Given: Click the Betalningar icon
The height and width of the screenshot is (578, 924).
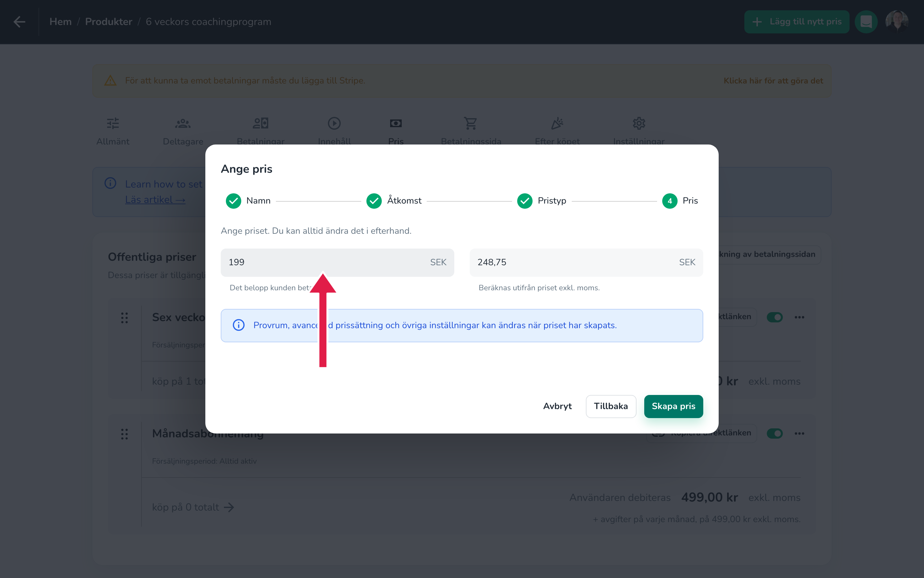Looking at the screenshot, I should coord(261,123).
